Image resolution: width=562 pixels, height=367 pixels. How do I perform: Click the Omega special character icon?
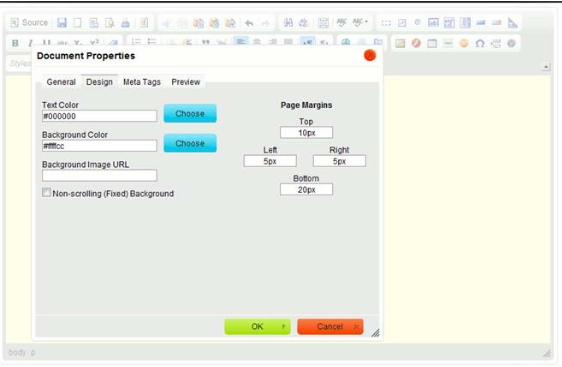[x=480, y=44]
